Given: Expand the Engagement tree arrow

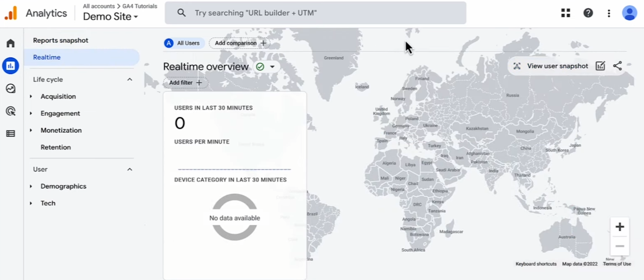Looking at the screenshot, I should (x=31, y=113).
